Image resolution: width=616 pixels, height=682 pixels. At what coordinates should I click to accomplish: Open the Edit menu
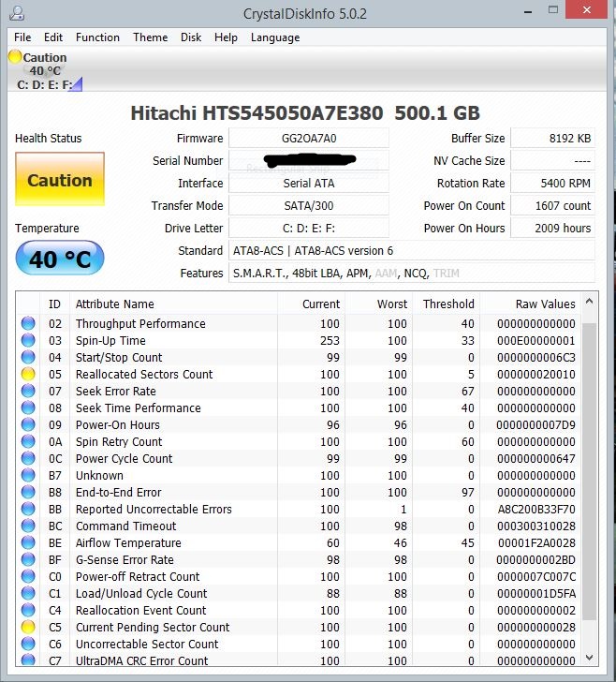53,37
